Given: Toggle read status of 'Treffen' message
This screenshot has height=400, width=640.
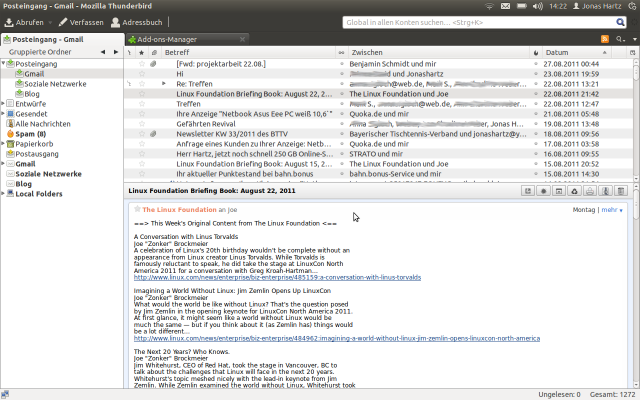Looking at the screenshot, I should click(x=342, y=104).
